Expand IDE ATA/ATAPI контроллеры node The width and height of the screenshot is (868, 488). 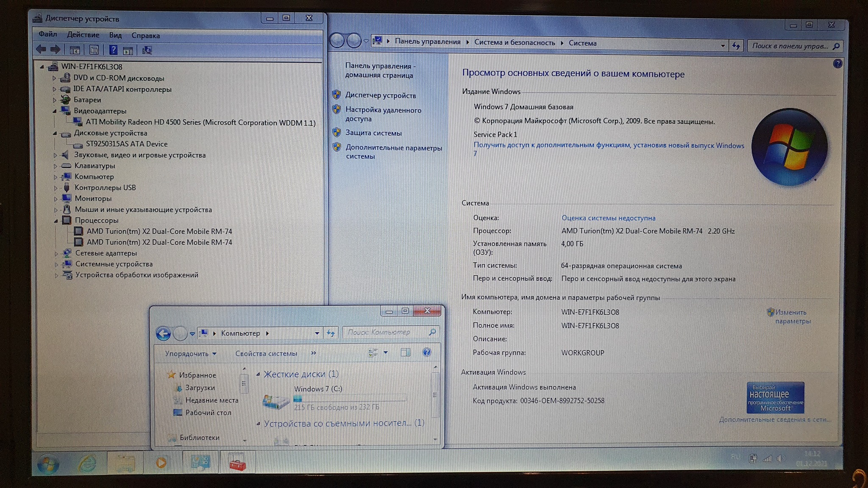coord(54,89)
